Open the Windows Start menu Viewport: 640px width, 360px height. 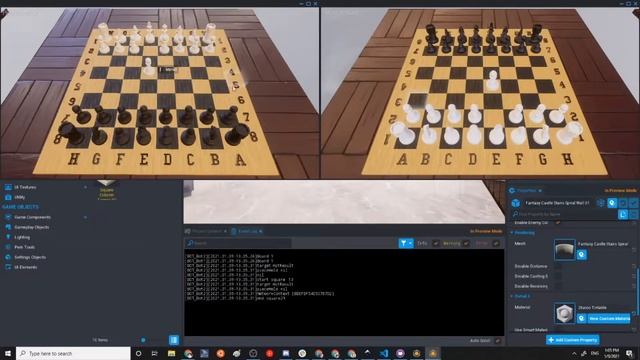coord(8,353)
